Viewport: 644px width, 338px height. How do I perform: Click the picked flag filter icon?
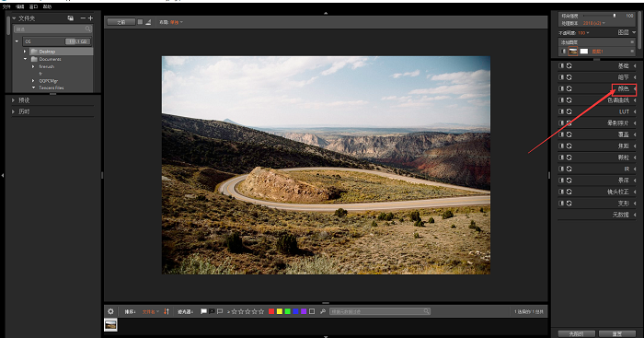(x=203, y=311)
